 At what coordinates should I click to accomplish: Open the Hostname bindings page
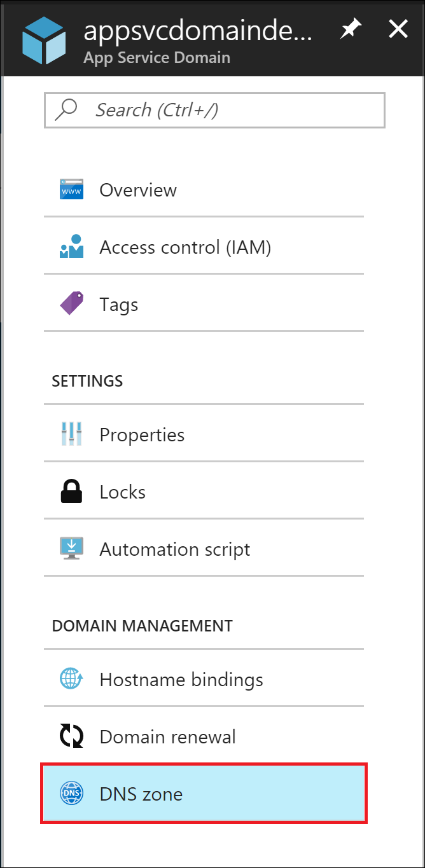(181, 679)
